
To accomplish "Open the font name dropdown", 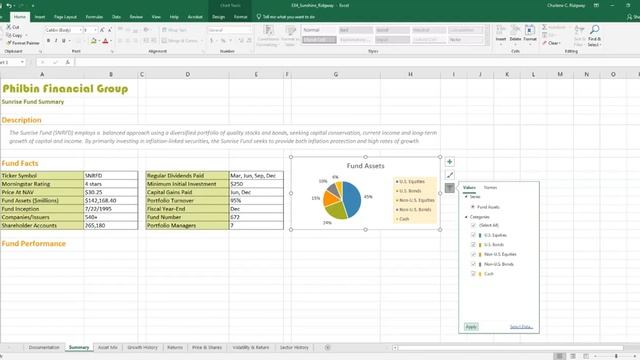I will click(80, 30).
